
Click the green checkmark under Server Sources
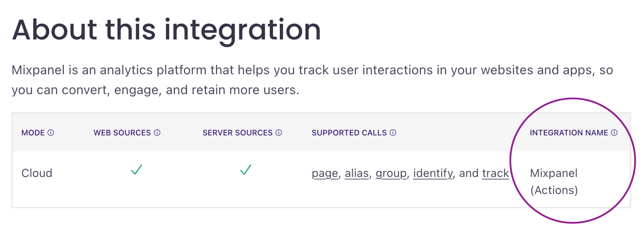[246, 169]
